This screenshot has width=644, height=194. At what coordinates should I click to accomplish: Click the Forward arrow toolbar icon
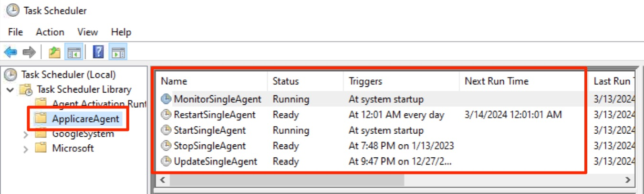[29, 52]
